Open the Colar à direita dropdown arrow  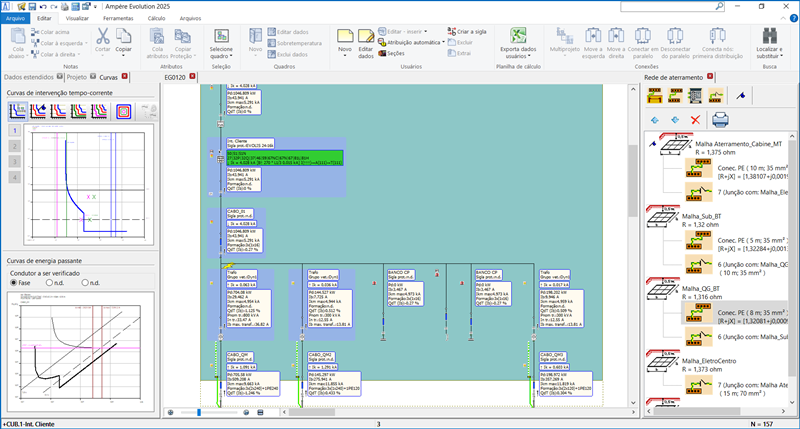tap(79, 54)
